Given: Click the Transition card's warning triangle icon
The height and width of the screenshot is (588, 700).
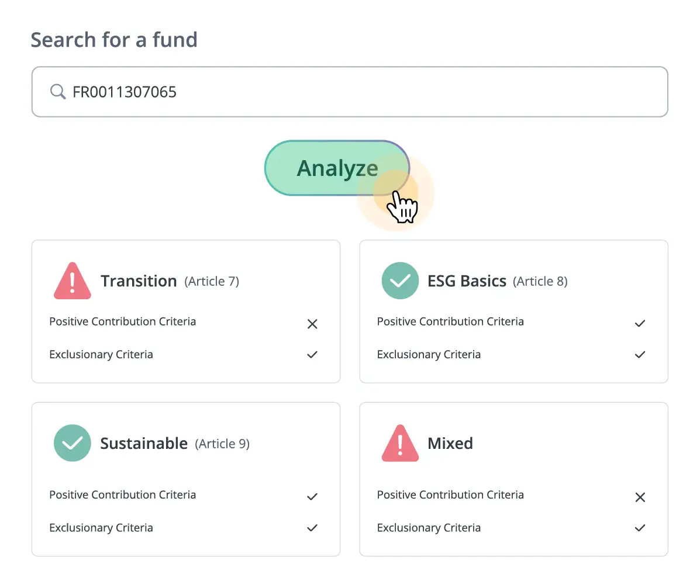Looking at the screenshot, I should [x=72, y=281].
